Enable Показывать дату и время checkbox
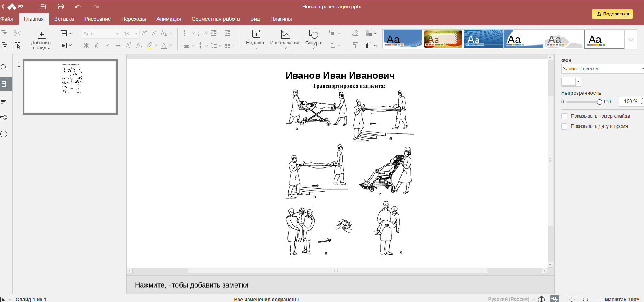 pyautogui.click(x=564, y=126)
